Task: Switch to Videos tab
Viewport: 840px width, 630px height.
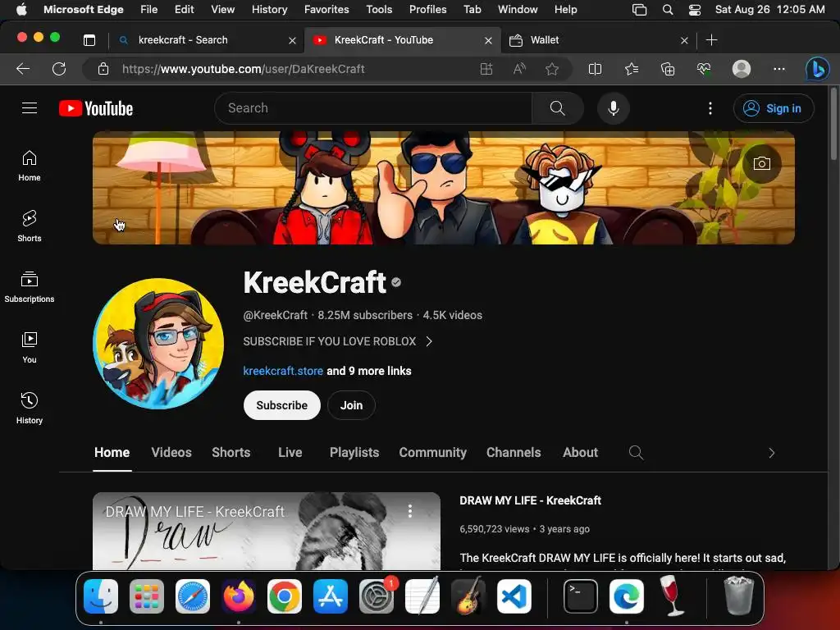Action: [x=171, y=453]
